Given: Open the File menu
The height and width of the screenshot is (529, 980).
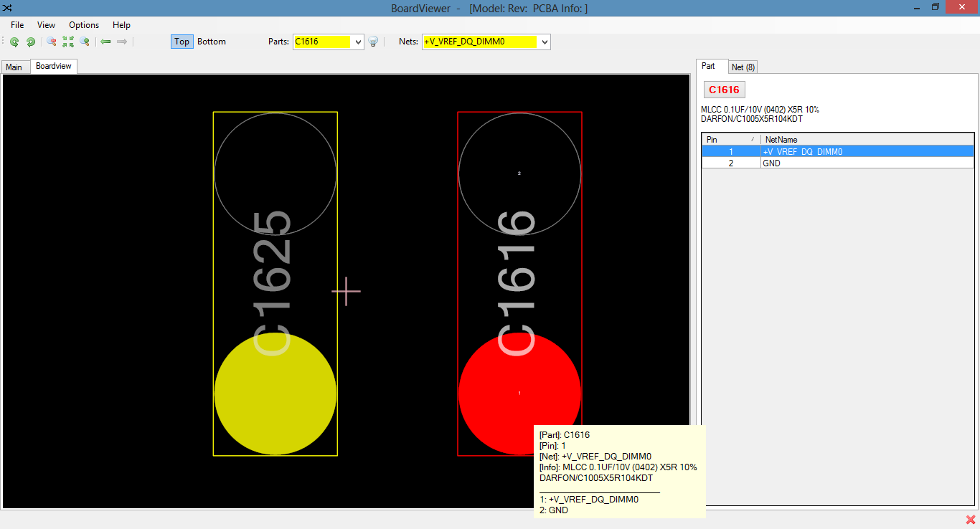Looking at the screenshot, I should [x=17, y=25].
